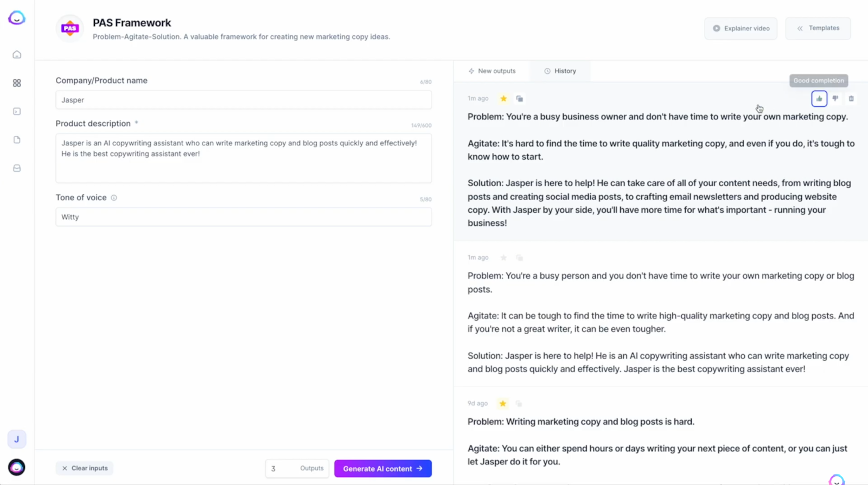Go to the Home dashboard icon
868x485 pixels.
click(x=17, y=55)
